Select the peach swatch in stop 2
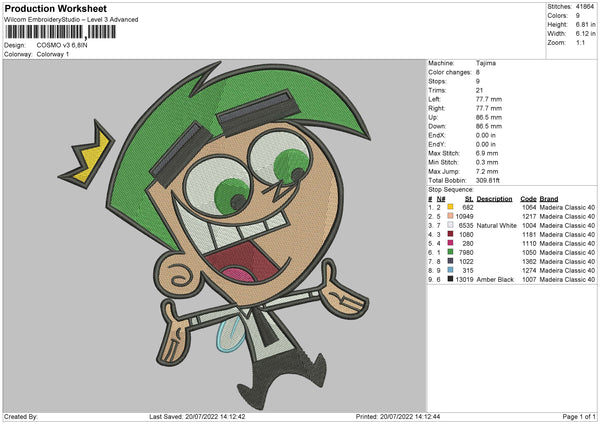This screenshot has height=424, width=600. pos(451,216)
